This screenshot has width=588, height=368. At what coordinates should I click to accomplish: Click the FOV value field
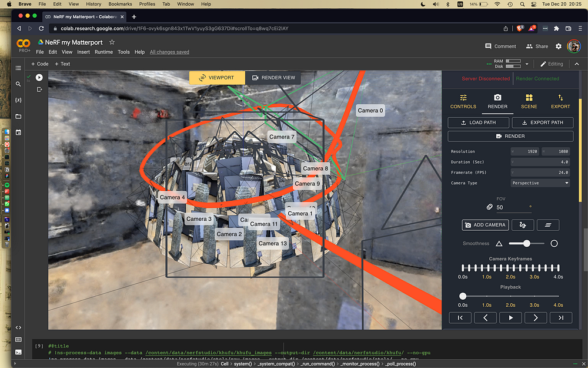(514, 207)
